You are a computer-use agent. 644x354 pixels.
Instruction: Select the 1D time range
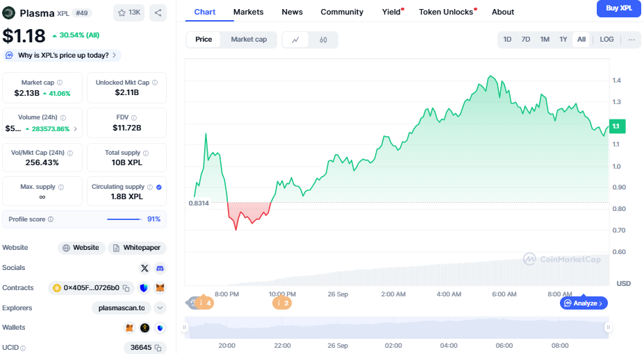(x=507, y=40)
